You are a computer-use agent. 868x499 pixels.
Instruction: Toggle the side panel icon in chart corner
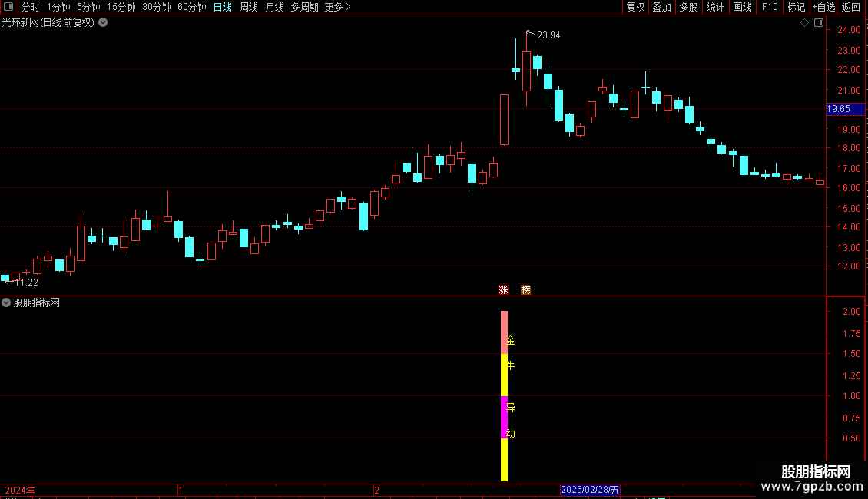819,23
